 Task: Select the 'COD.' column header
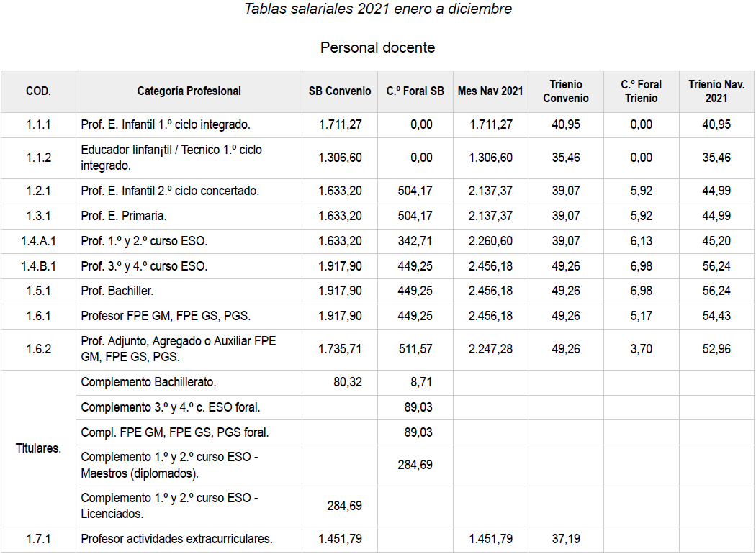pos(38,91)
